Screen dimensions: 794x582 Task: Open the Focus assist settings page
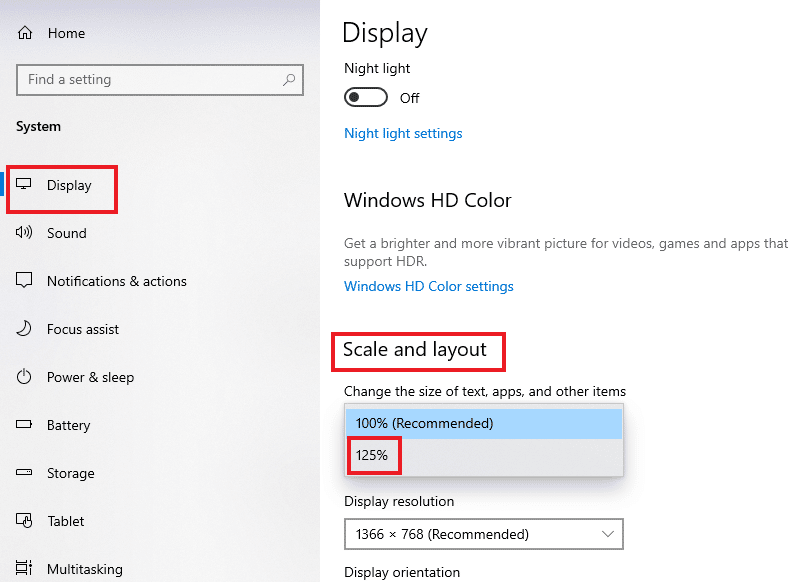82,329
